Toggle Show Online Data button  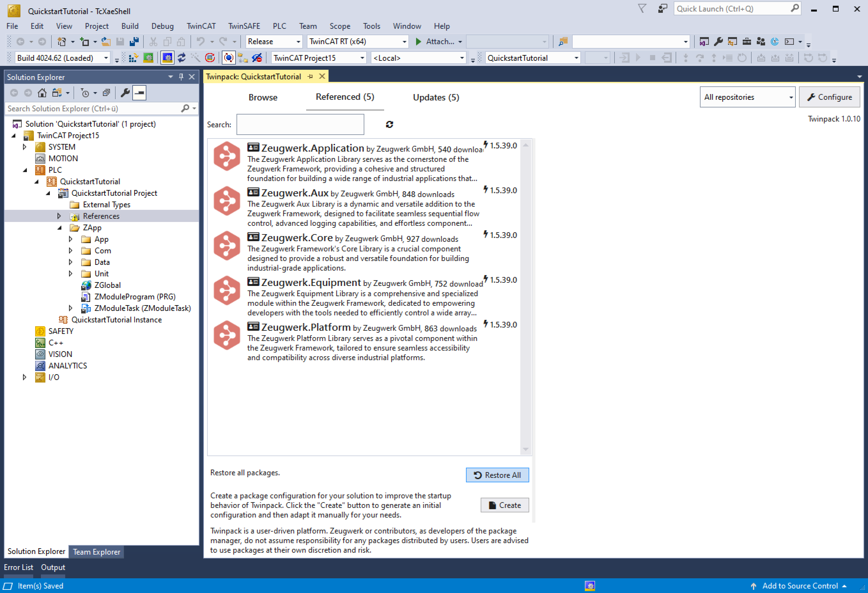click(228, 58)
